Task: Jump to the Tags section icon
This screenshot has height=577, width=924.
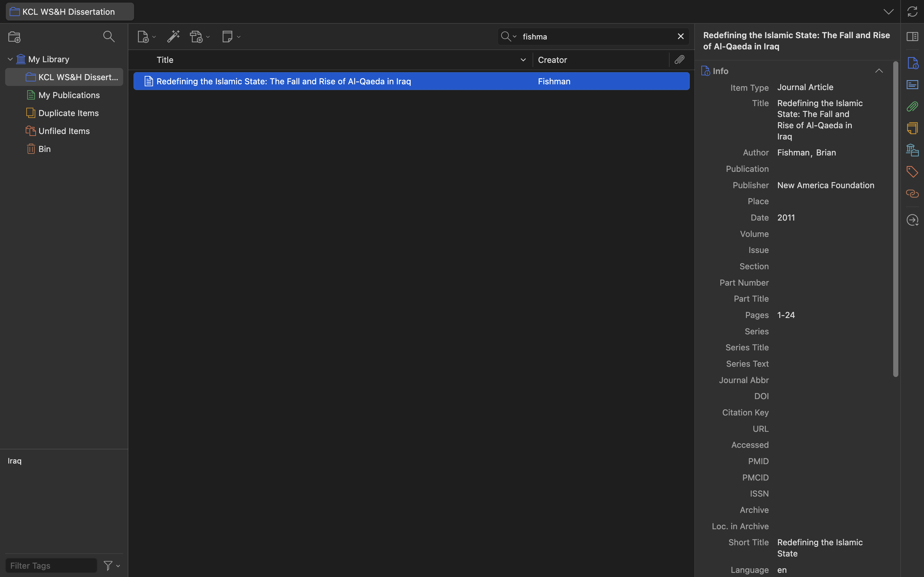Action: coord(912,172)
